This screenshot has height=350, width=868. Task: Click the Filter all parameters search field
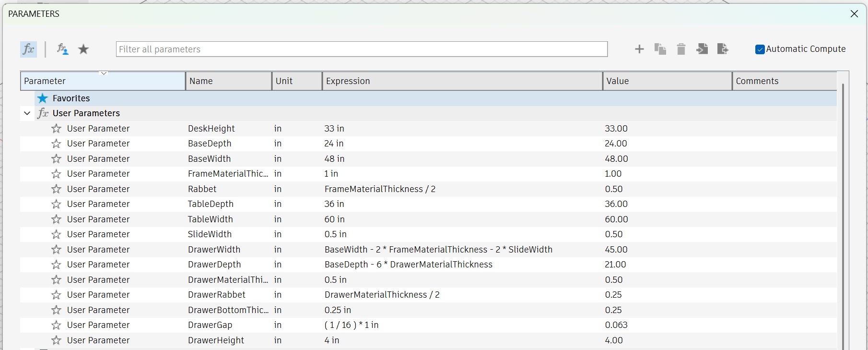[361, 49]
